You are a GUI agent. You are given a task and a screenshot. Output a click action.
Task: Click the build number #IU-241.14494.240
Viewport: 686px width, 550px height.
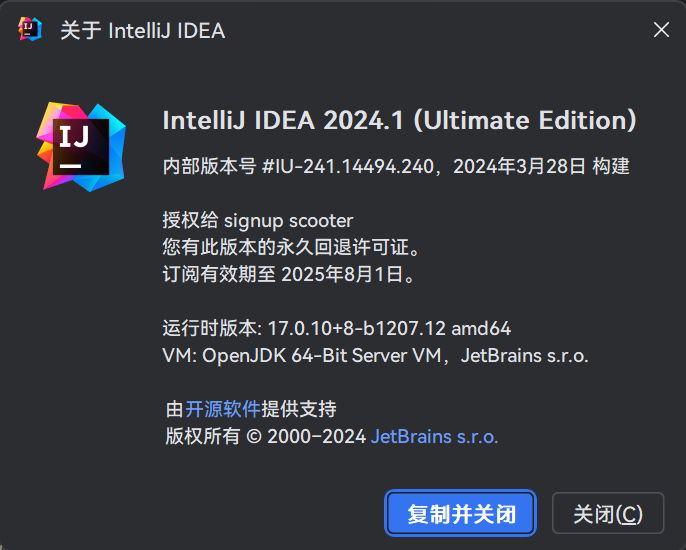(x=349, y=167)
